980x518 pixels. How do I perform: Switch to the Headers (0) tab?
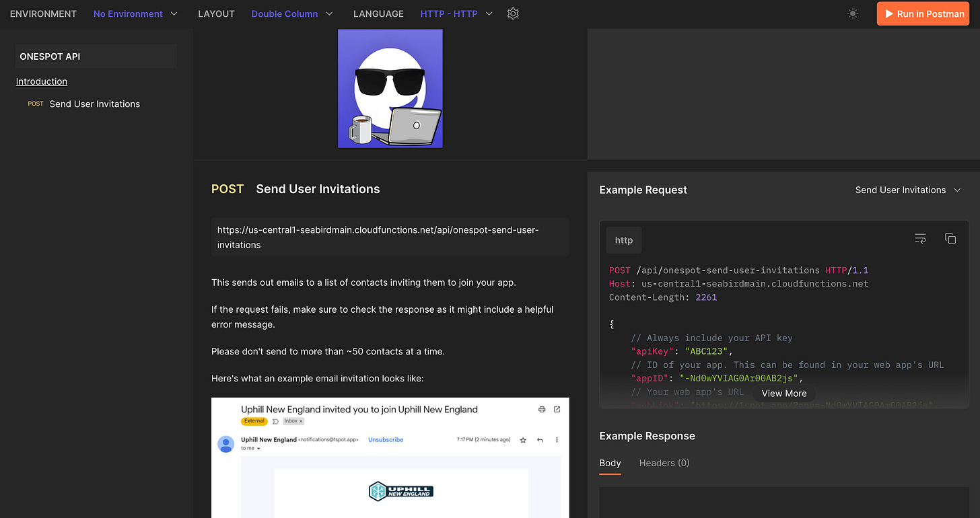[x=664, y=463]
